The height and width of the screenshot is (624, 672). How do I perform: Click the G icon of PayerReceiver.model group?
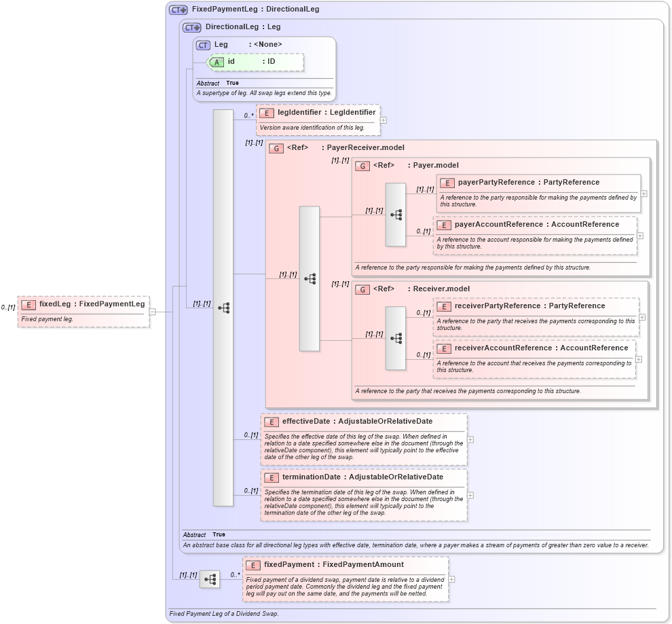pos(276,147)
